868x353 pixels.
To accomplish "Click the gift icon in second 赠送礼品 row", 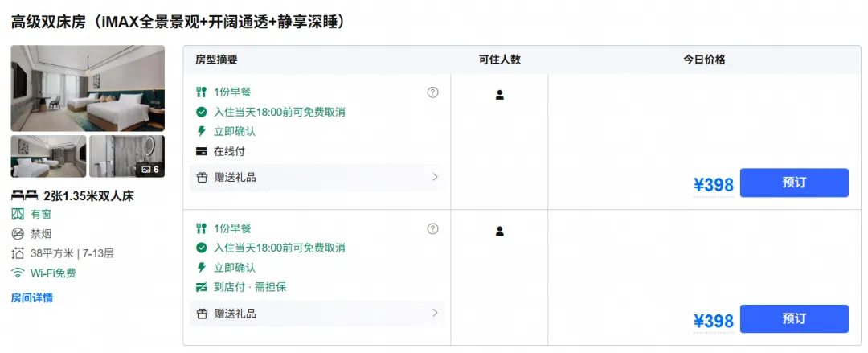I will pos(202,314).
